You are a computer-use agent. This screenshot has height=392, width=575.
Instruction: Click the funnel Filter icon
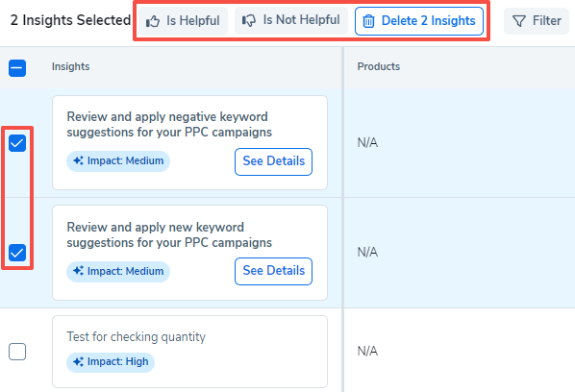[x=519, y=21]
